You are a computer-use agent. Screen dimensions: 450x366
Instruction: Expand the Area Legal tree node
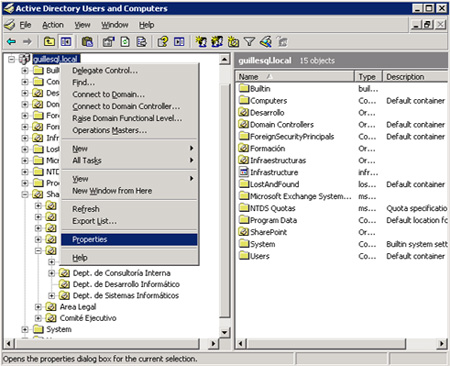tap(38, 307)
